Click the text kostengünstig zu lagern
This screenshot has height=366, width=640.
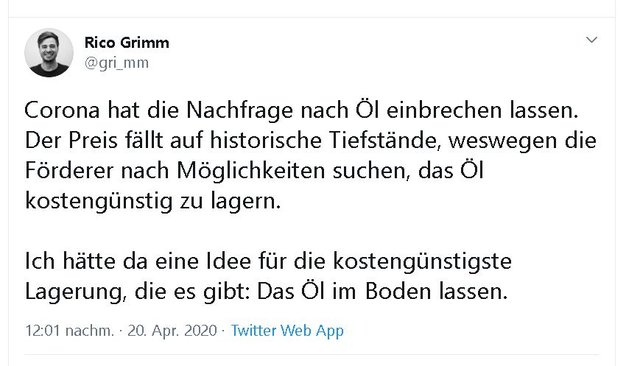(153, 201)
